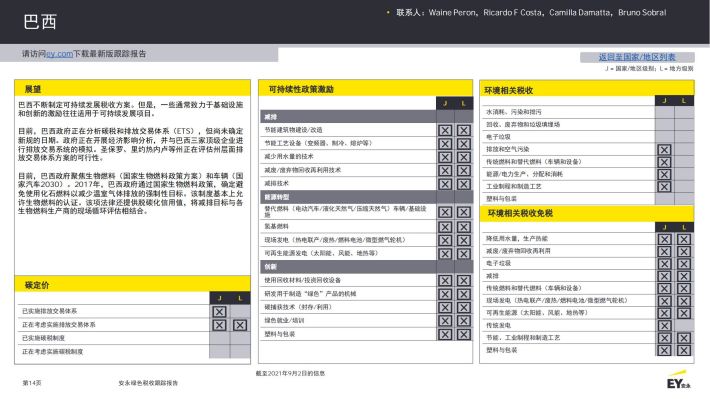The image size is (710, 399).
Task: Click the 正在考虑实施碳税制度 row label
Action: pos(53,352)
